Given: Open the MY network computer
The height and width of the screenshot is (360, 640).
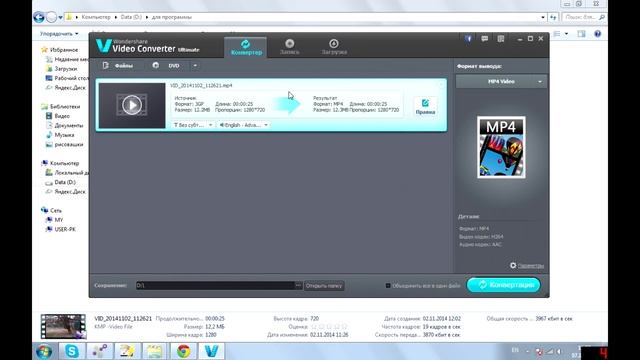Looking at the screenshot, I should click(55, 220).
